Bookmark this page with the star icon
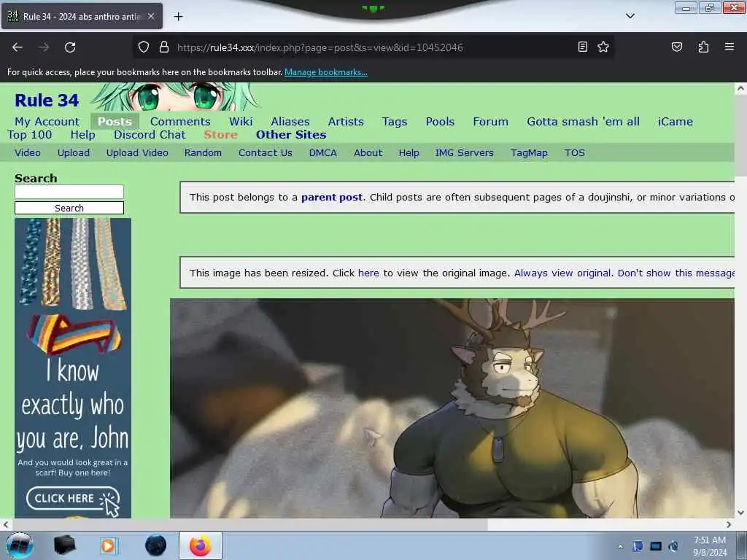Viewport: 747px width, 560px height. (603, 47)
